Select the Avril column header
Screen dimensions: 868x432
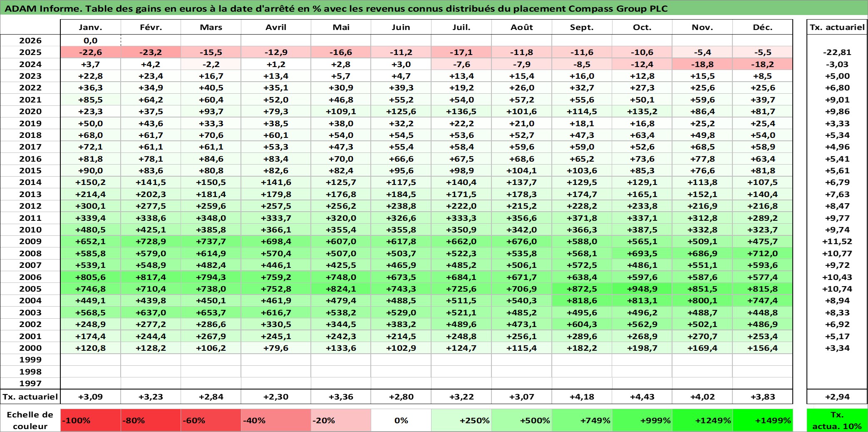point(276,27)
